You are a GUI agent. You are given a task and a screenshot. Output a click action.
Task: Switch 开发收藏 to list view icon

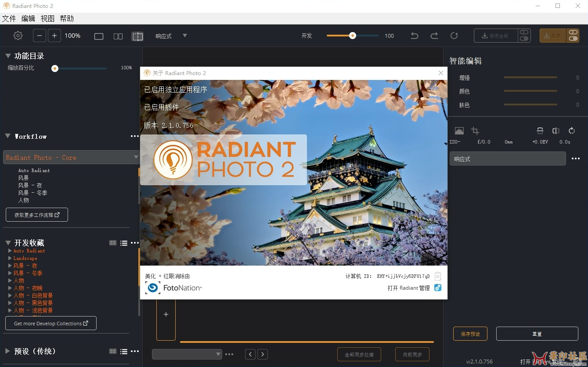pyautogui.click(x=124, y=243)
